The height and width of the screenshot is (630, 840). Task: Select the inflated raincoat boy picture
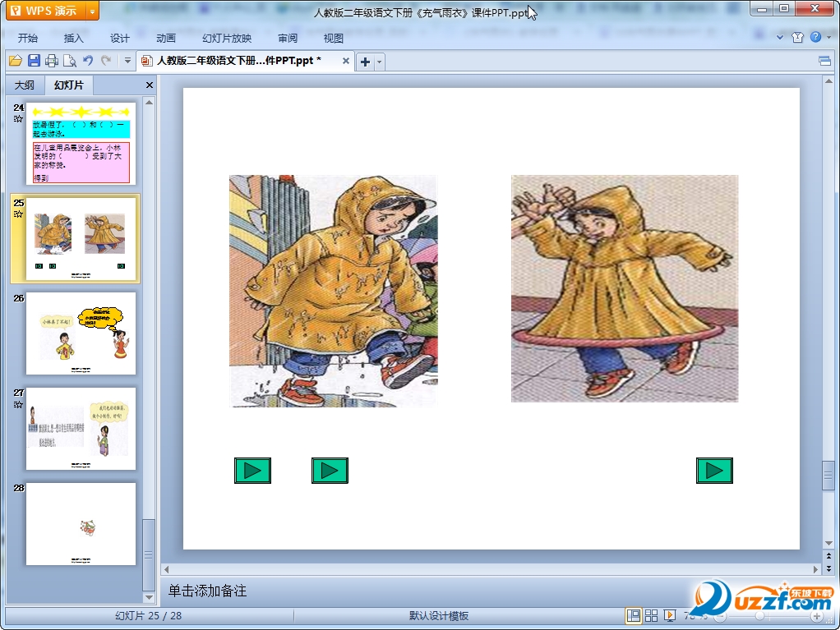(x=625, y=288)
